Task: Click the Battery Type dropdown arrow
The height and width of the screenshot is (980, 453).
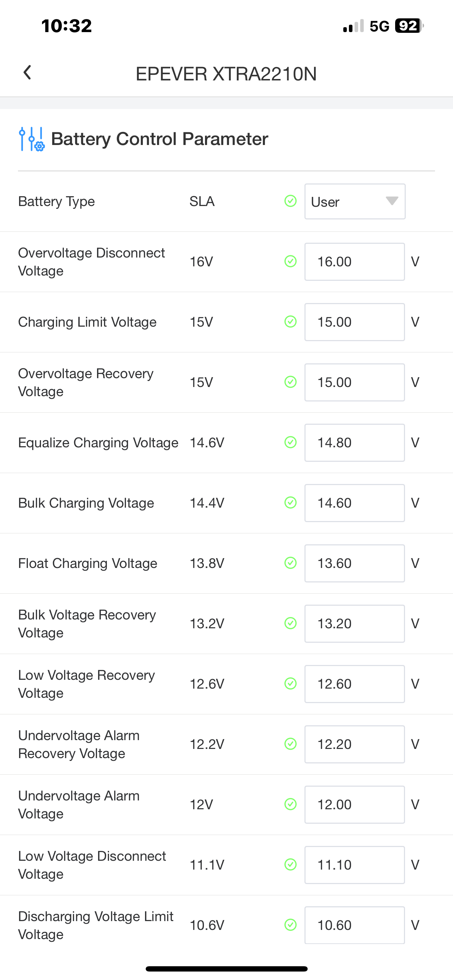Action: coord(392,201)
